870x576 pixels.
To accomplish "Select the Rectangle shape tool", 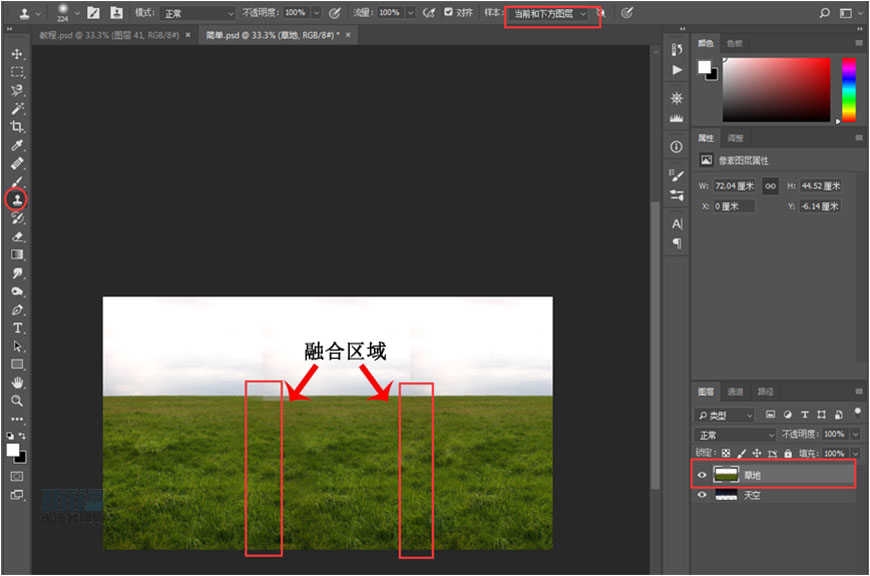I will 17,365.
